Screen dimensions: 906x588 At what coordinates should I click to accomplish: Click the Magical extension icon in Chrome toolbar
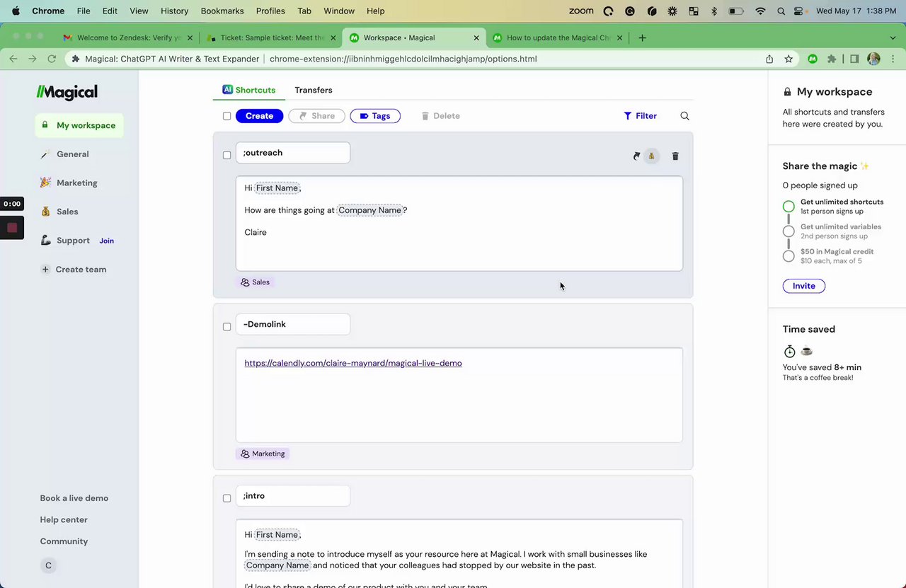tap(813, 59)
